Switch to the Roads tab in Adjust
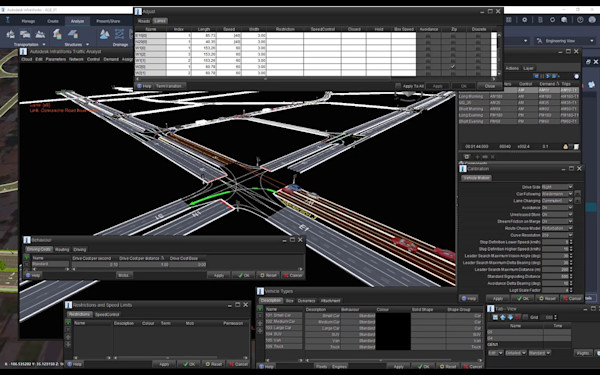The height and width of the screenshot is (375, 600). [144, 21]
